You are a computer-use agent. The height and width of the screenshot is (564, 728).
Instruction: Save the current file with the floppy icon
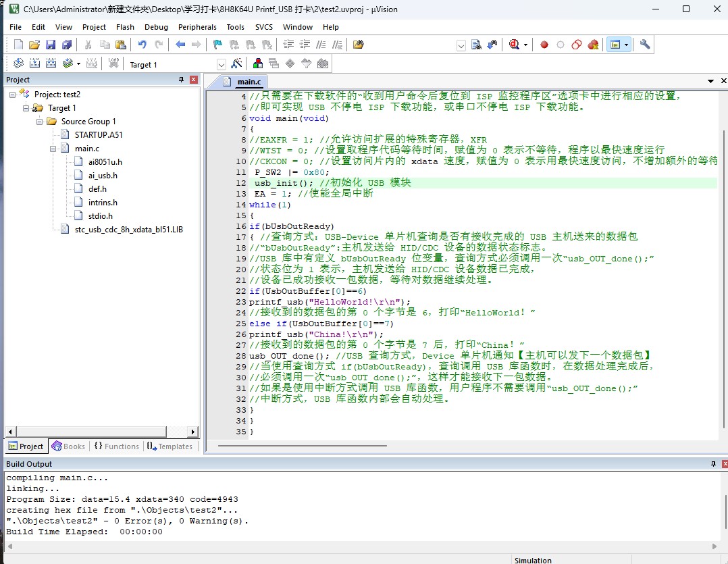51,45
